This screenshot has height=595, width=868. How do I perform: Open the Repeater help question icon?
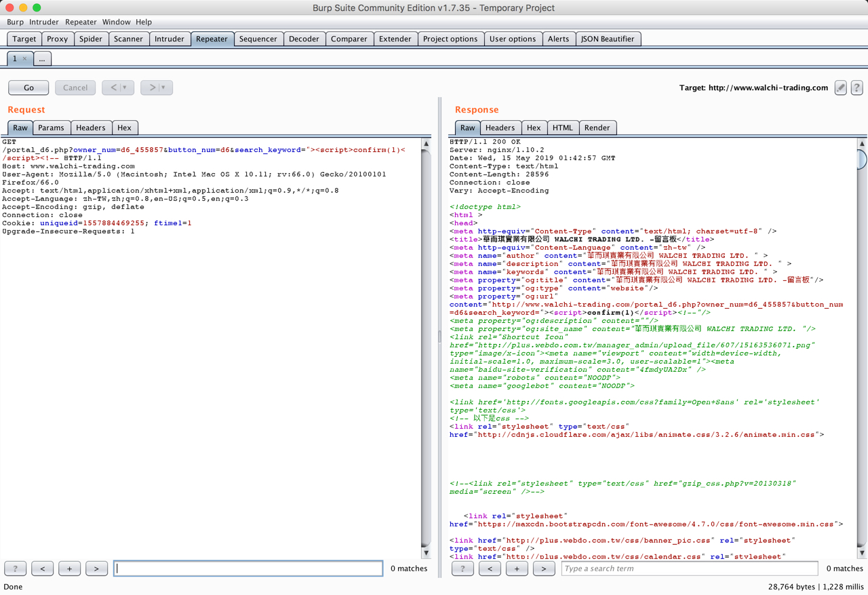[x=857, y=88]
